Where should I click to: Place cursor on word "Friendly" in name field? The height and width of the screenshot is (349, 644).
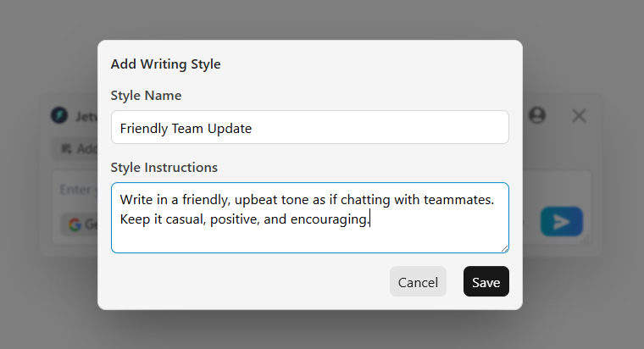pyautogui.click(x=143, y=129)
